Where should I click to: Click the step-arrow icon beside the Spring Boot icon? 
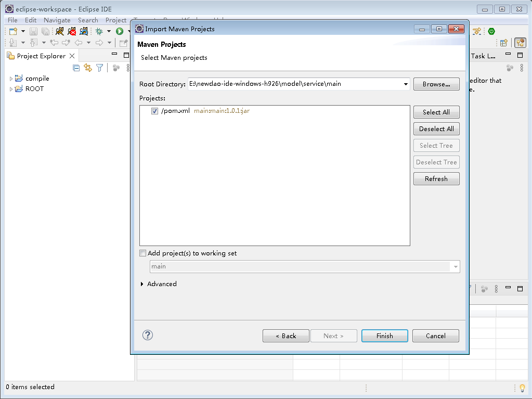tap(477, 32)
